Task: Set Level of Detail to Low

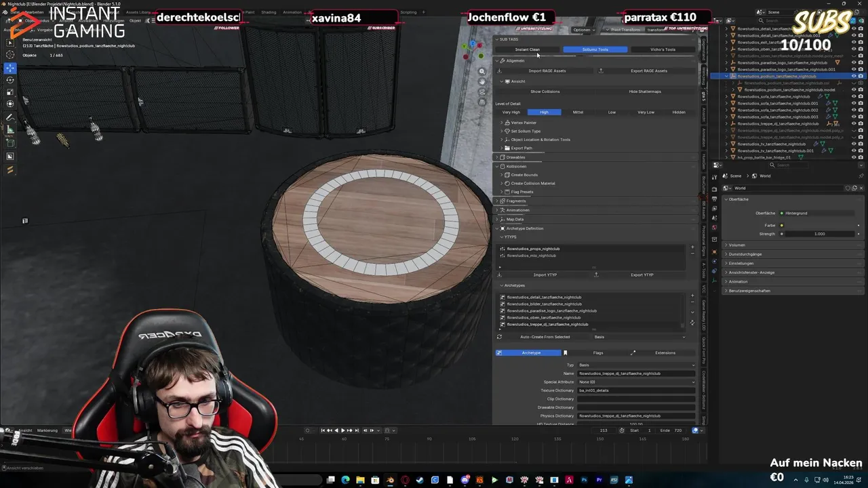Action: coord(612,112)
